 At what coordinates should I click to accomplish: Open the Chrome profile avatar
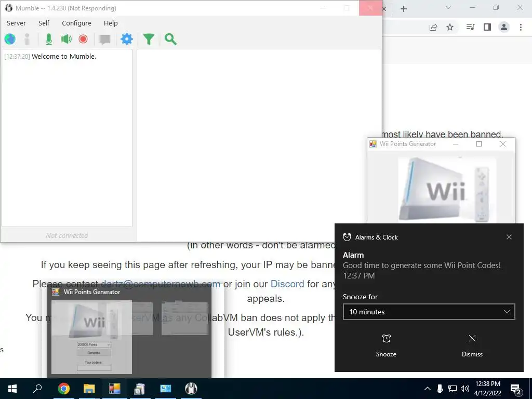coord(504,27)
